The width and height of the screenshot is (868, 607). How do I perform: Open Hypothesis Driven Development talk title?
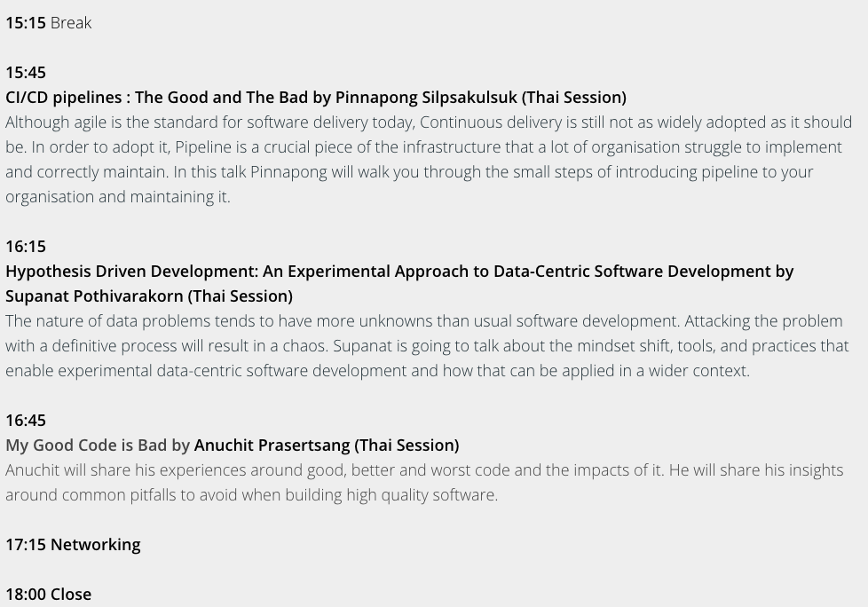[388, 272]
